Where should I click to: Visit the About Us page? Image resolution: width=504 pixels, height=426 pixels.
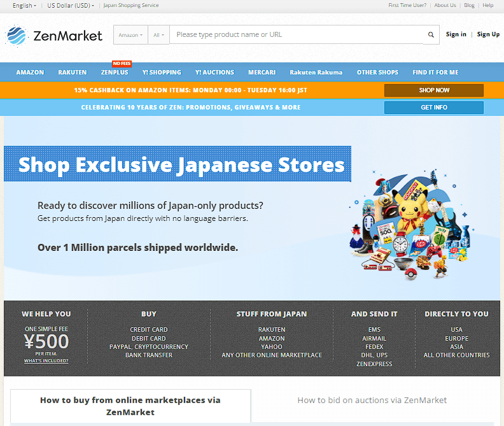click(x=445, y=6)
